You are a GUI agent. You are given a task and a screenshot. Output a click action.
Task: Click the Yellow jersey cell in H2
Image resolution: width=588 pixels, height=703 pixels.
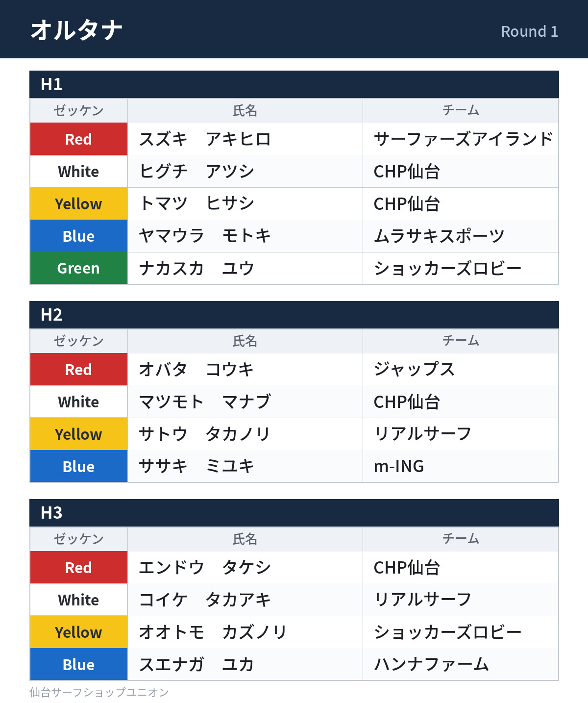[x=79, y=434]
